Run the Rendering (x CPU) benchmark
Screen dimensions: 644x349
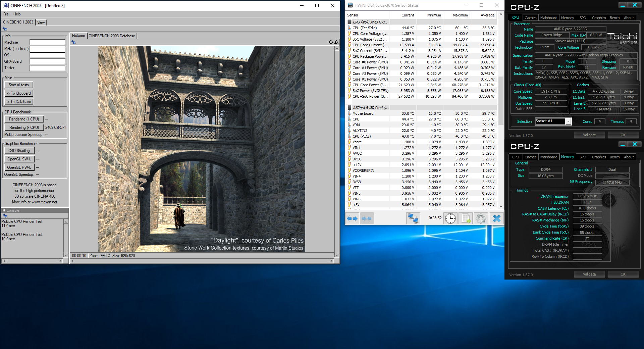[24, 128]
